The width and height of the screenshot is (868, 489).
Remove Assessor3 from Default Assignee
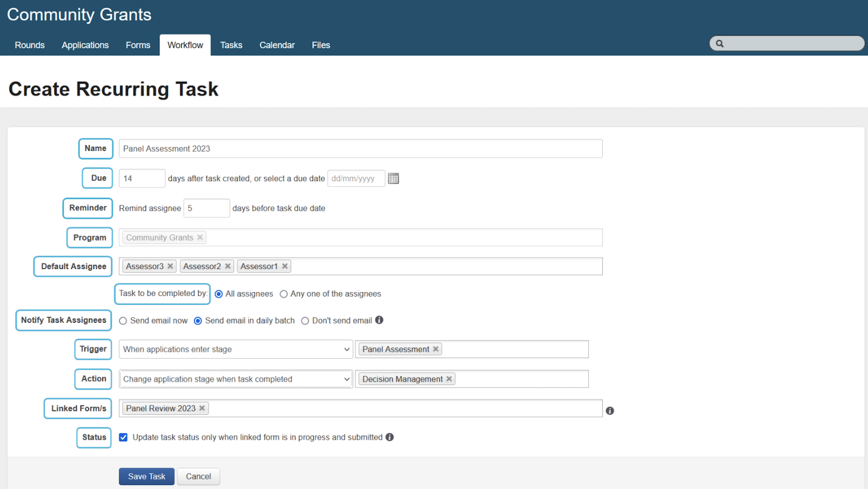coord(170,266)
